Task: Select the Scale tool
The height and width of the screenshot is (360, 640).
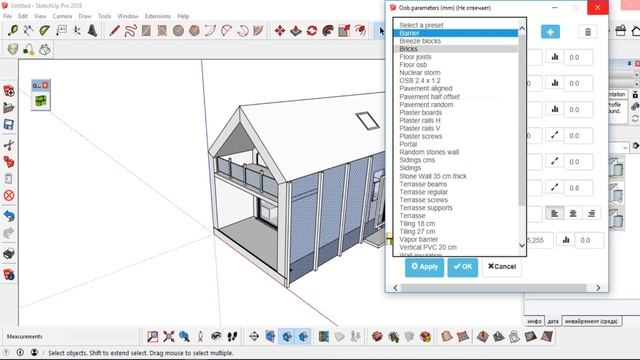Action: [344, 31]
